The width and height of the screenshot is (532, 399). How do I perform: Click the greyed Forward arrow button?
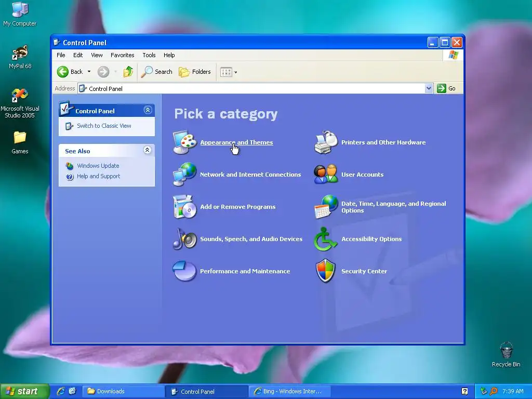click(x=103, y=72)
